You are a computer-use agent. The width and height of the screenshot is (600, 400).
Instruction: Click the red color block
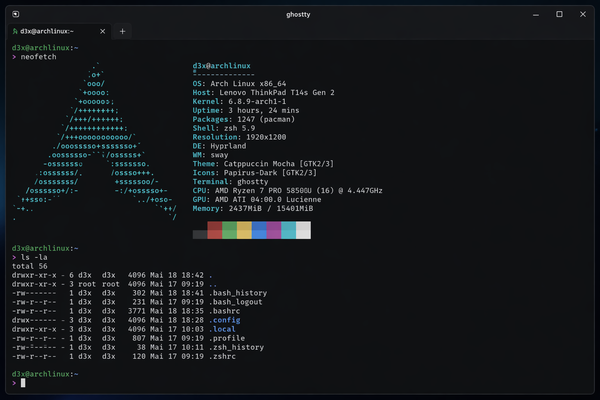point(215,230)
